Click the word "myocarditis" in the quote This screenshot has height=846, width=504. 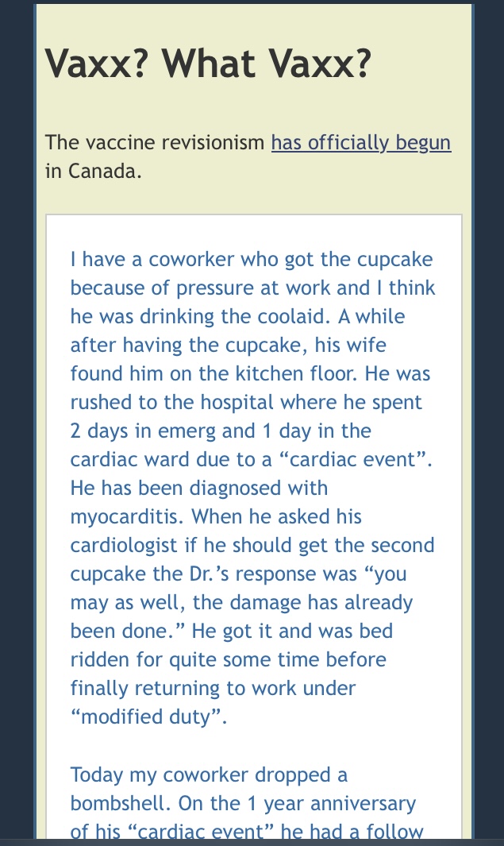click(124, 517)
